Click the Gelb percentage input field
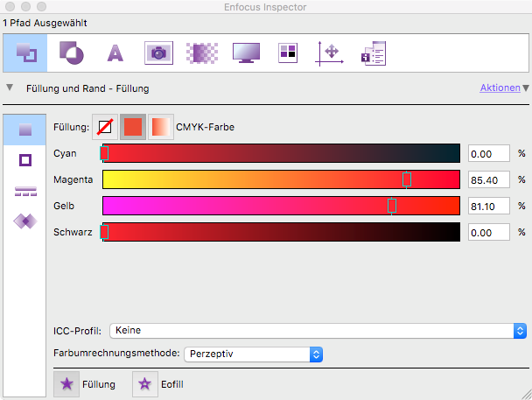The height and width of the screenshot is (400, 532). pos(488,206)
